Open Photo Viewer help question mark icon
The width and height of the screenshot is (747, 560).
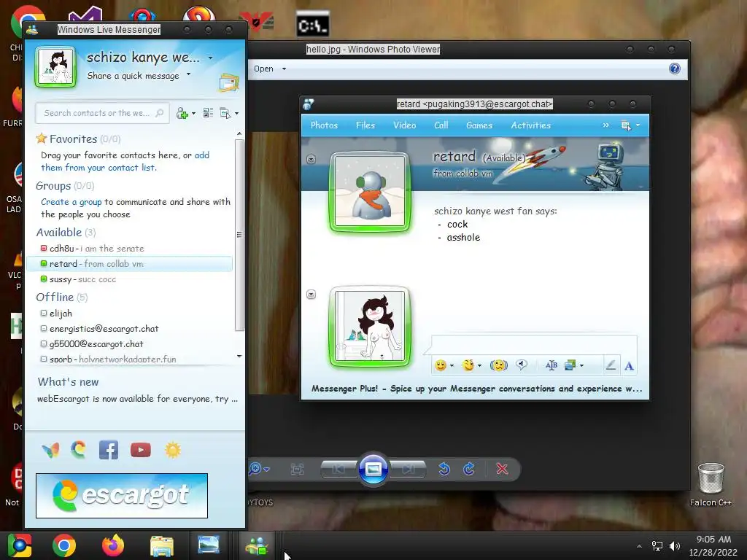coord(675,69)
